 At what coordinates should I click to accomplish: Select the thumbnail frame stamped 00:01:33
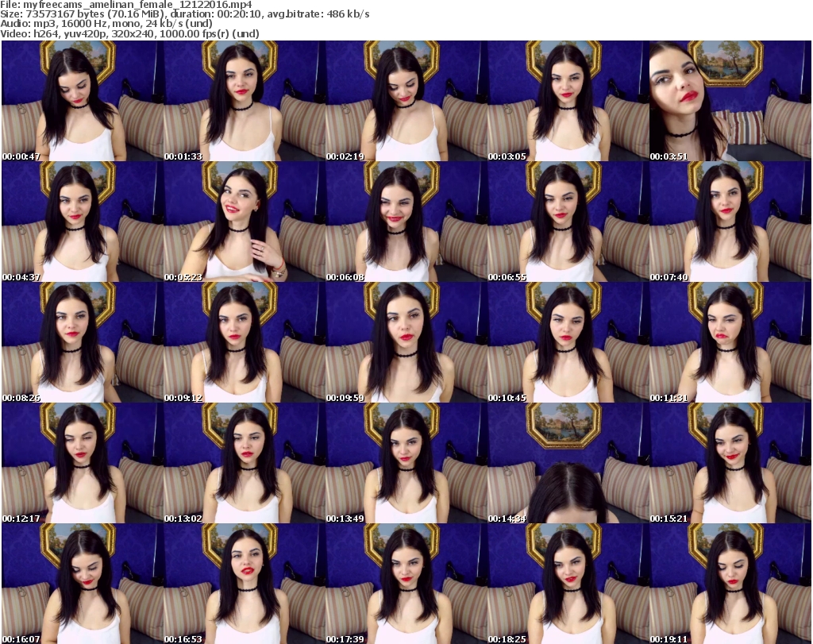[x=245, y=101]
